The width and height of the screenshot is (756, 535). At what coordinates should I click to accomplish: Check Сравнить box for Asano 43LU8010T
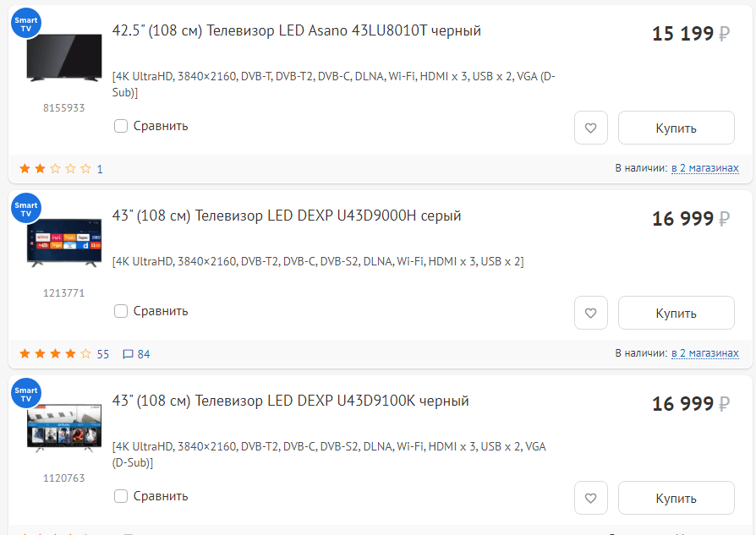click(x=121, y=126)
